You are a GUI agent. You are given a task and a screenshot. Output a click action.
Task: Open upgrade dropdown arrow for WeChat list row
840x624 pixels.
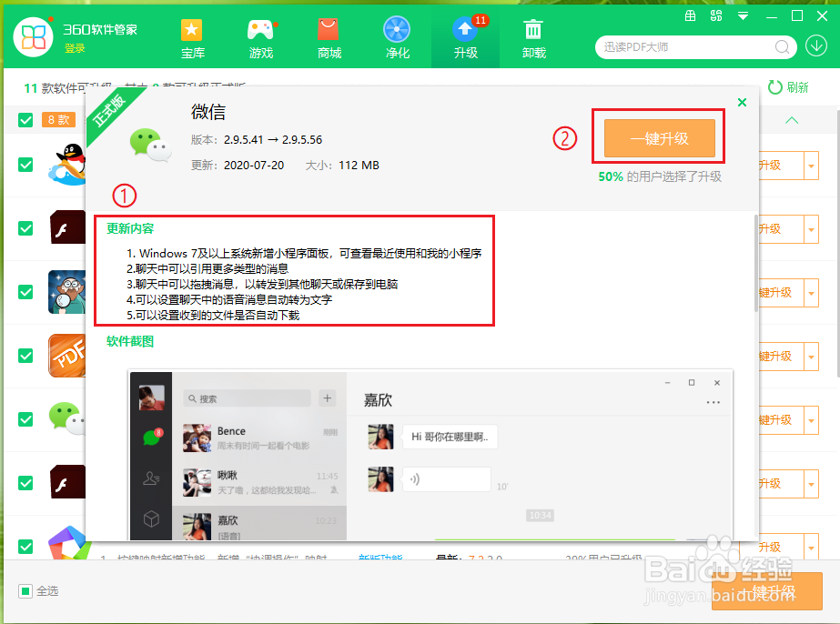coord(811,420)
